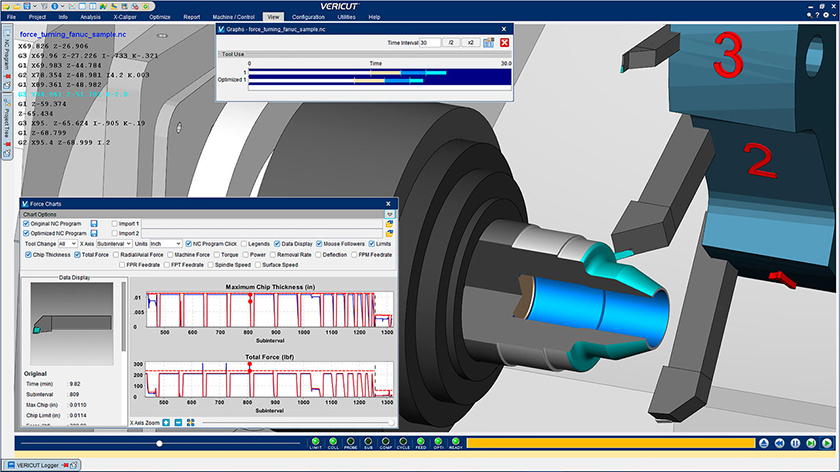Toggle the Legends checkbox

(x=243, y=243)
